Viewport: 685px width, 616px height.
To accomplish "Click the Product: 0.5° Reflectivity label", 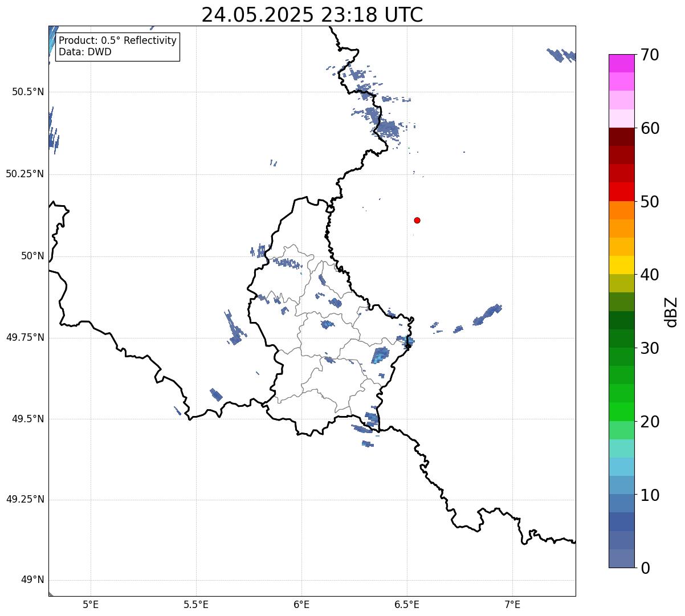I will tap(117, 41).
